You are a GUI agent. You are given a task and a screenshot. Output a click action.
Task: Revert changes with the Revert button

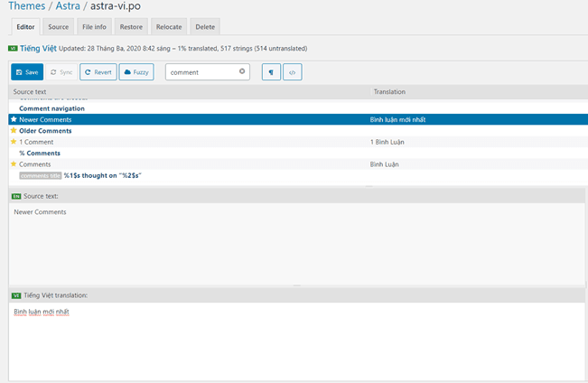coord(98,72)
